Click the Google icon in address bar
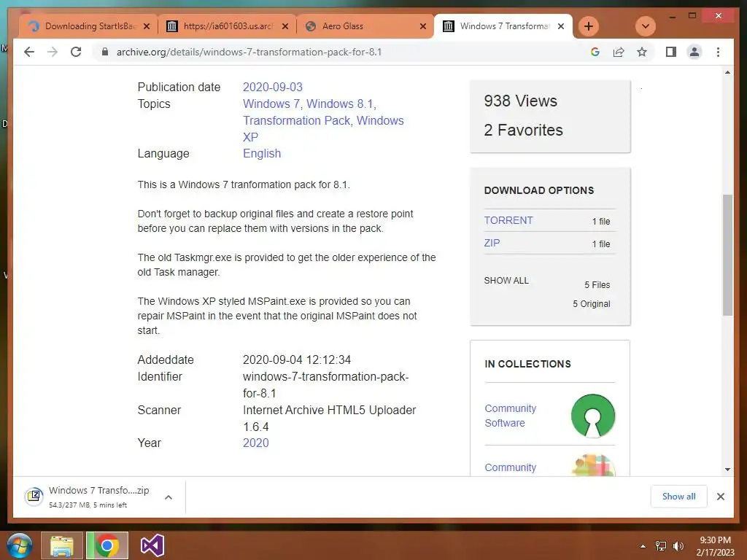This screenshot has width=747, height=560. pyautogui.click(x=595, y=52)
